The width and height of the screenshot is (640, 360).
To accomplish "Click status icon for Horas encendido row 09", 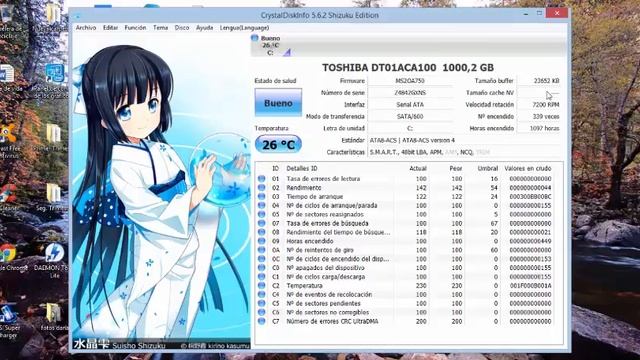I will click(x=262, y=241).
